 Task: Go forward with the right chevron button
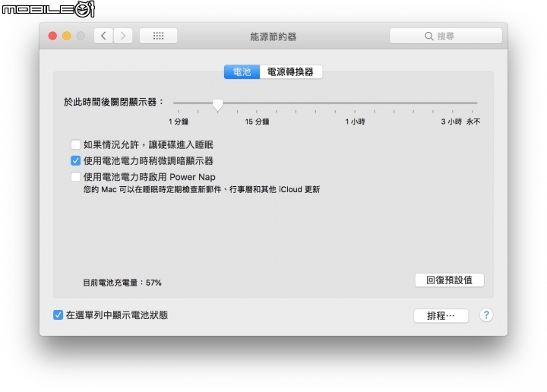pos(123,36)
